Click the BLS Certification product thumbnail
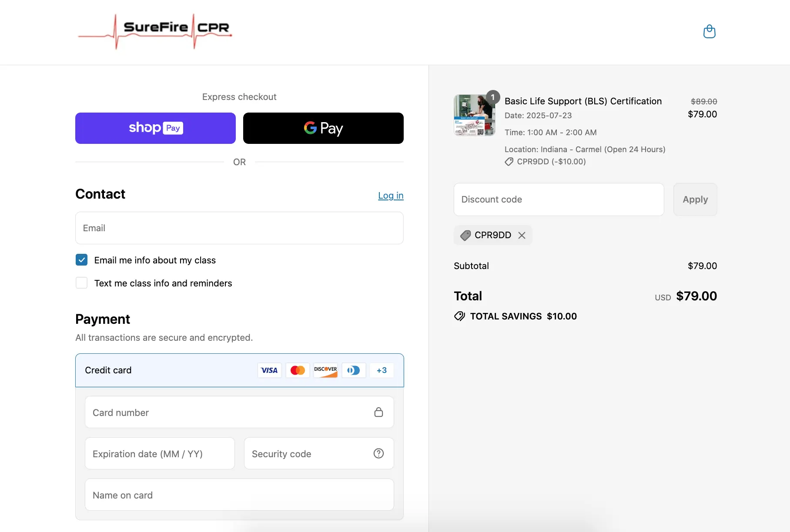 tap(474, 115)
